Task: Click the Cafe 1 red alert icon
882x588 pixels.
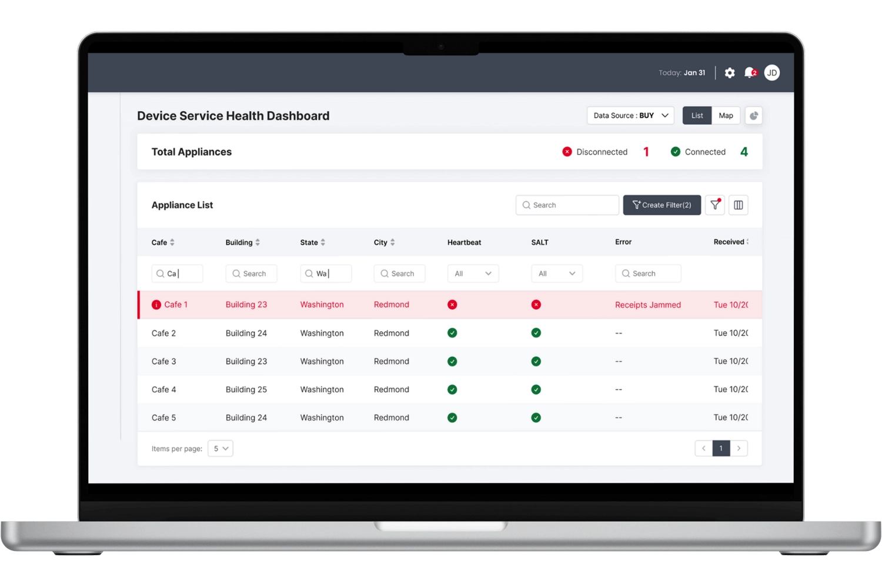Action: [x=156, y=305]
